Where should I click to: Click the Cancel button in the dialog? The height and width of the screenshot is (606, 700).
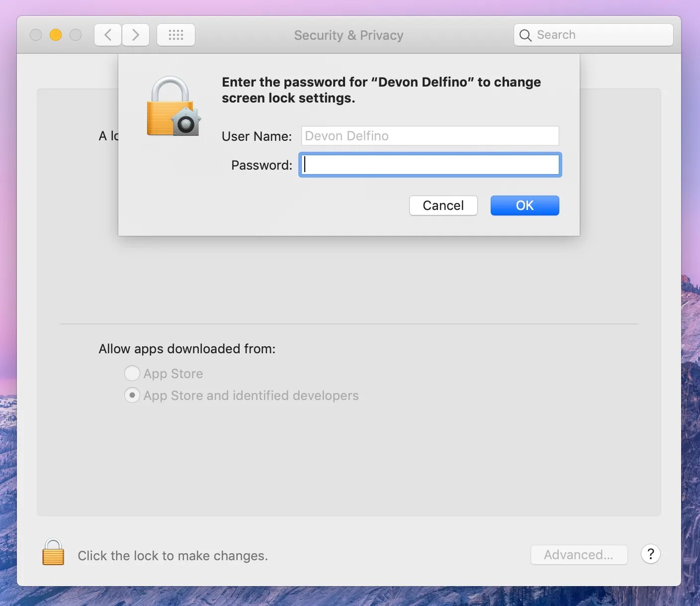(x=443, y=205)
